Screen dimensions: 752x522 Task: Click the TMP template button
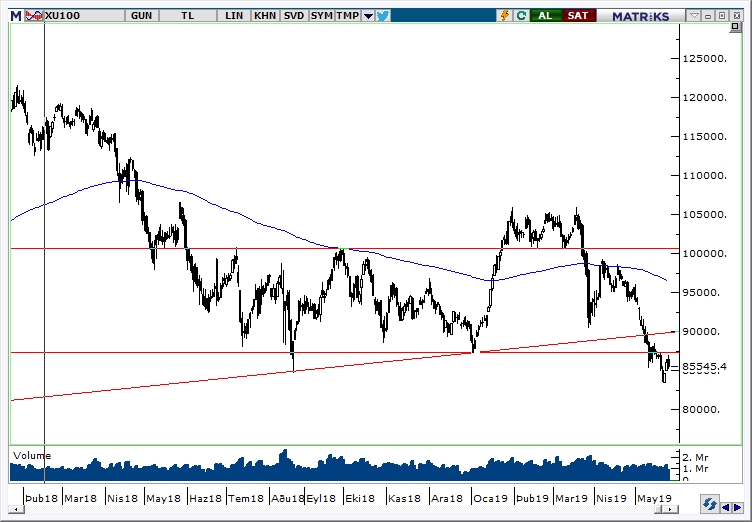[347, 16]
